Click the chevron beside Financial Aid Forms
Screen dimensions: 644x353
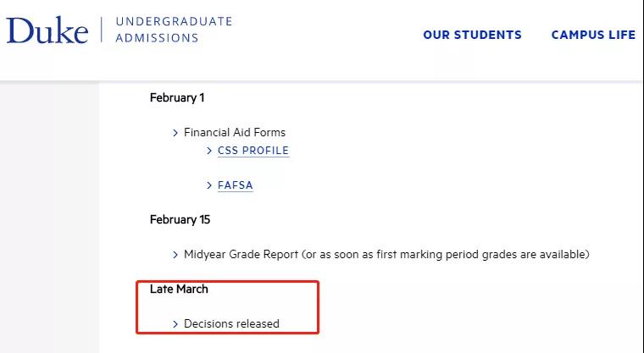pos(175,133)
